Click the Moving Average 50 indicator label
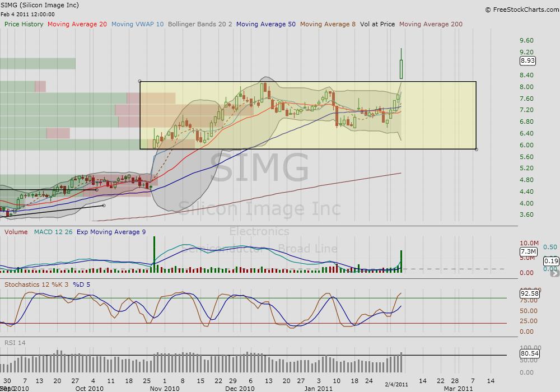 (x=265, y=24)
